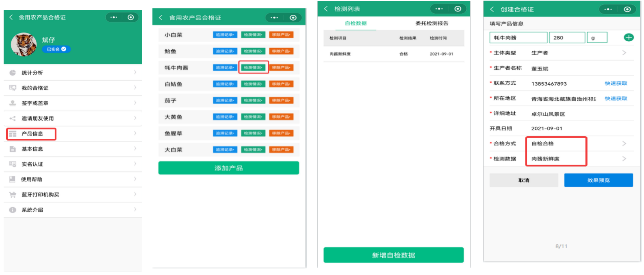The image size is (644, 275).
Task: Open the 统计分析 pie chart icon
Action: point(13,72)
